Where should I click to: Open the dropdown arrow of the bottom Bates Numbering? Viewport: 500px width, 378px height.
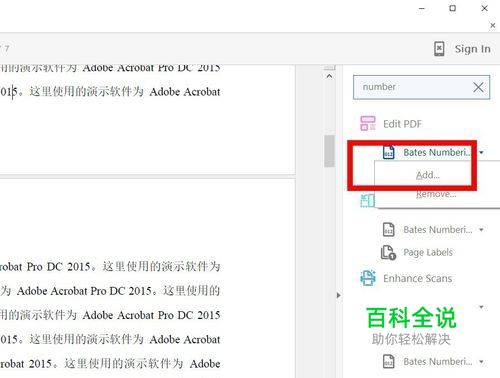(481, 361)
